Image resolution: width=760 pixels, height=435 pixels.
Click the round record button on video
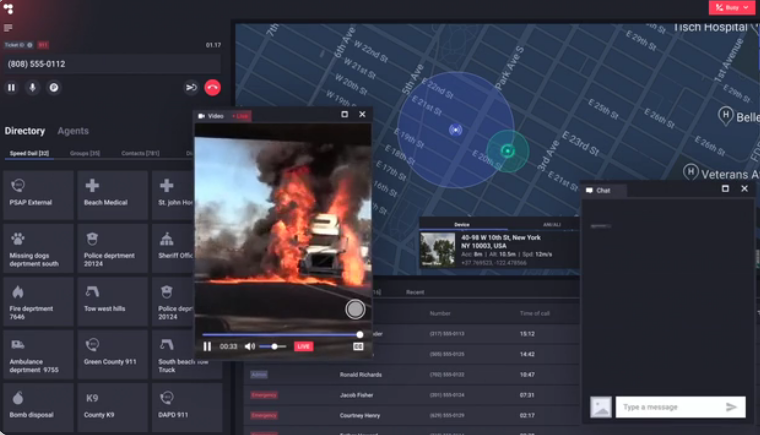(x=355, y=309)
